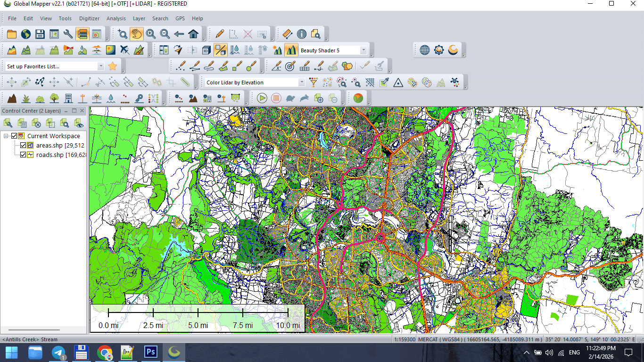Select the Feature Info tool
This screenshot has height=362, width=644.
301,33
